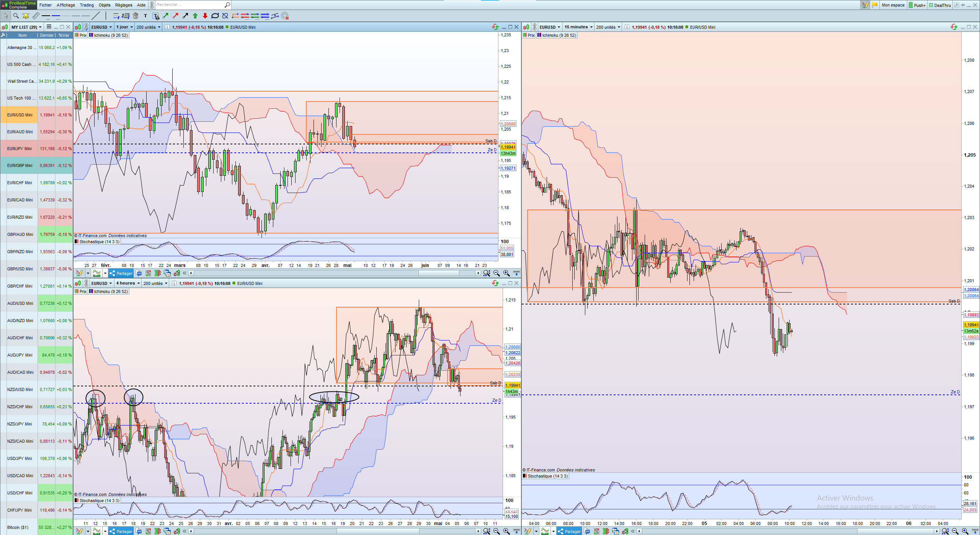Click the blue line color style
The image size is (980, 535).
click(x=56, y=16)
